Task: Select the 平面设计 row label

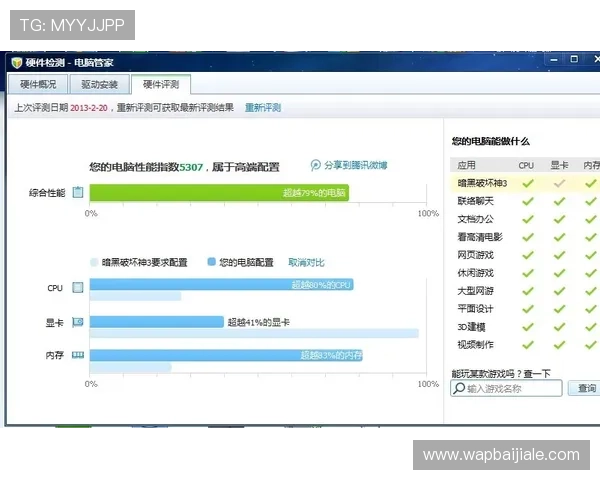Action: click(475, 309)
